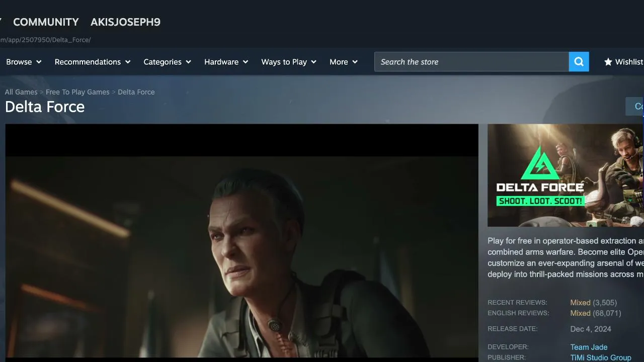Focus the Search the store field
The height and width of the screenshot is (362, 644).
point(471,62)
